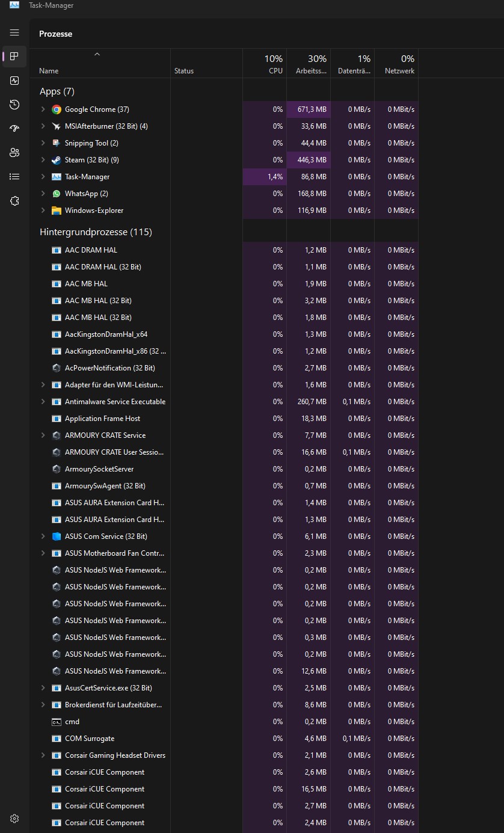This screenshot has height=833, width=504.
Task: Click the WhatsApp icon
Action: coord(57,194)
